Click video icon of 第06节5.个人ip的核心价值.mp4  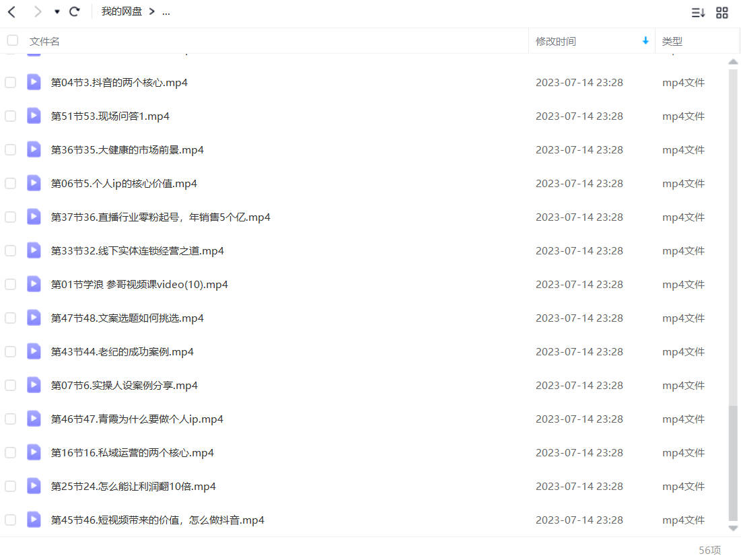[34, 183]
